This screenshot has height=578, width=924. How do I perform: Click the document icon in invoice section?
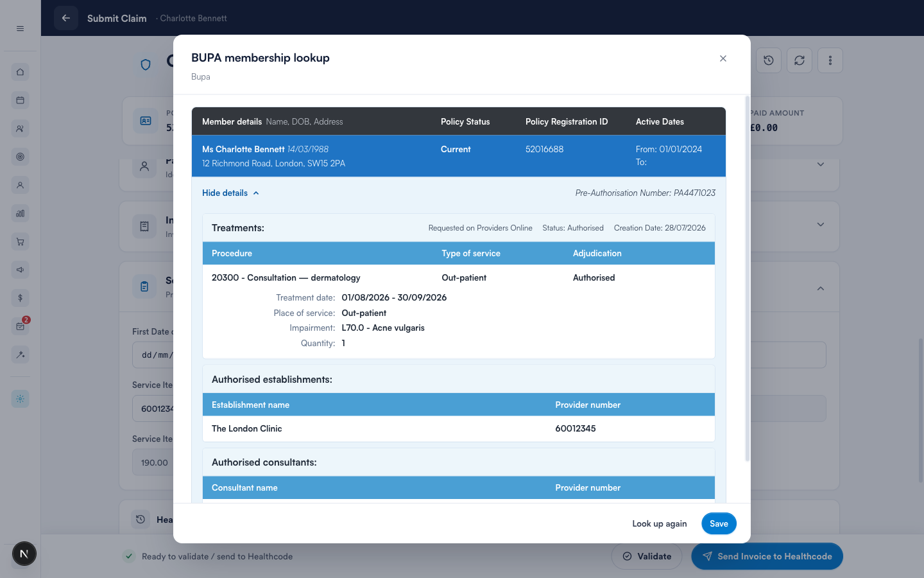point(144,226)
